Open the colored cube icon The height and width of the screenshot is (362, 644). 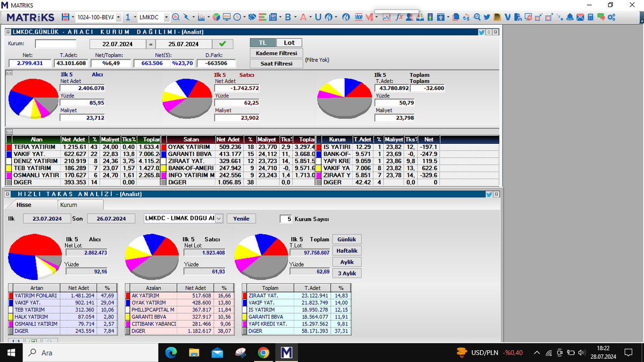tap(216, 17)
